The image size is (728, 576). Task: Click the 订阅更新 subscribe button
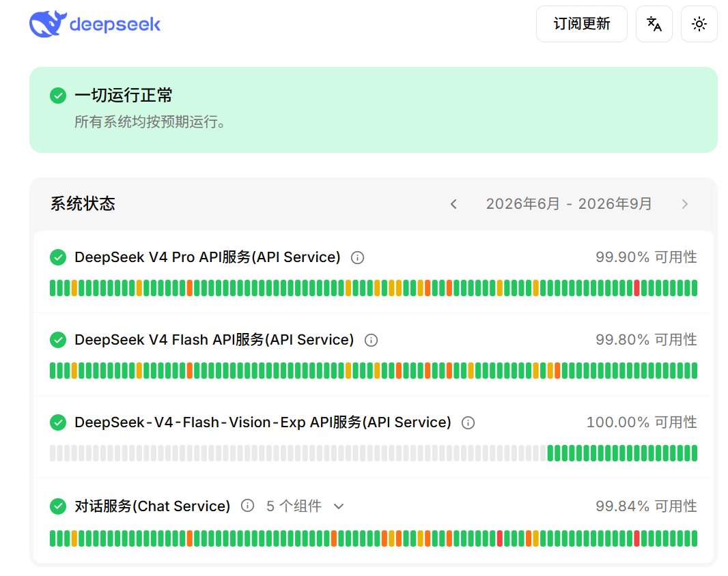point(581,24)
